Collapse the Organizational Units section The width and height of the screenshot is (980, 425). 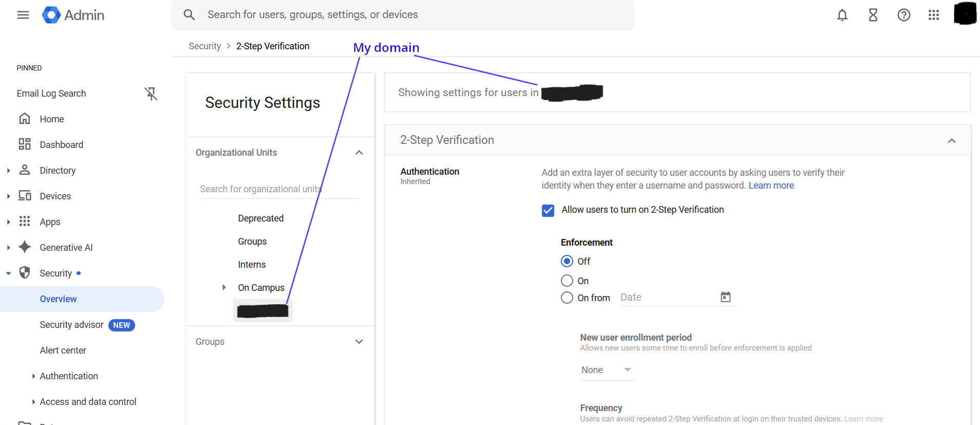359,153
